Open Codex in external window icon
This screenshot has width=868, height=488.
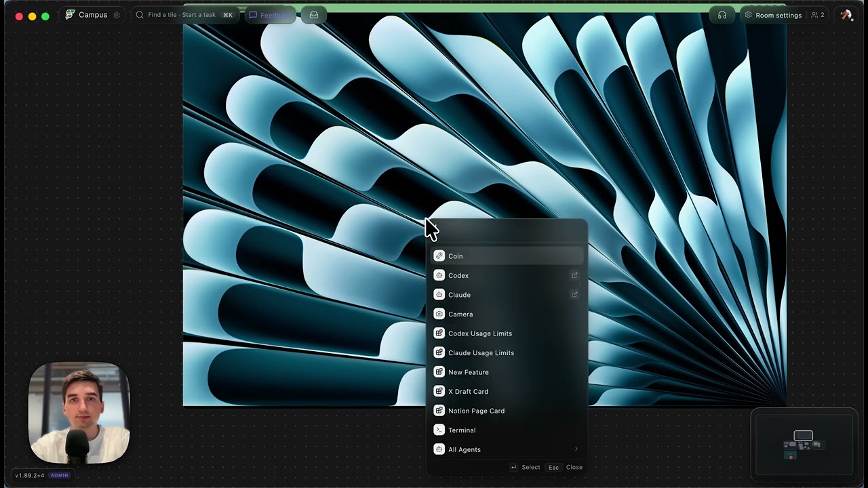point(574,275)
